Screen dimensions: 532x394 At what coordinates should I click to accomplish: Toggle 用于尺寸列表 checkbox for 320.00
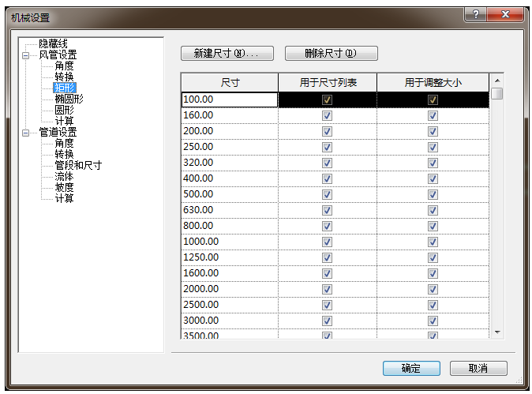327,163
